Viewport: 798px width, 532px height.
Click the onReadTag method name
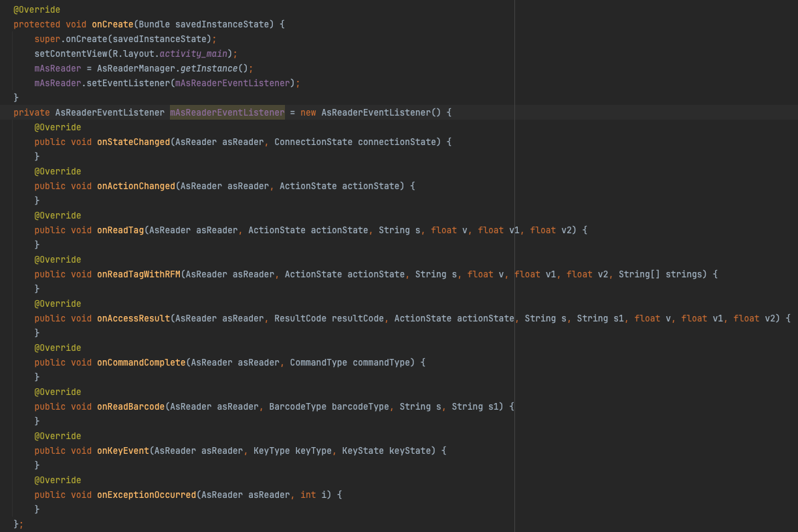[120, 230]
